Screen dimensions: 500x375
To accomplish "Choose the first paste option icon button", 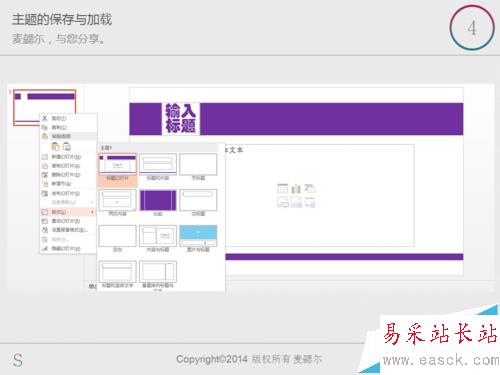I will (55, 146).
